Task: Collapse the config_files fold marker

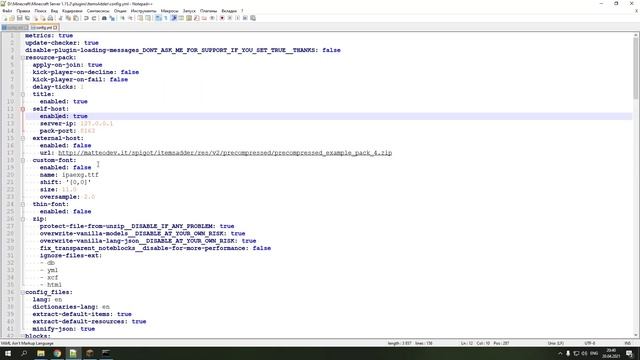Action: point(23,292)
